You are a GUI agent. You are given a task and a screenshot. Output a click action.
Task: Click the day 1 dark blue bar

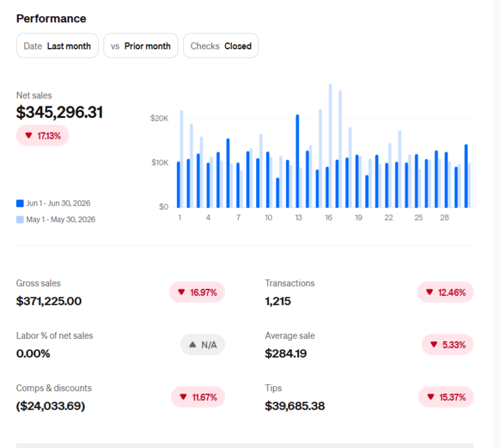tap(178, 185)
